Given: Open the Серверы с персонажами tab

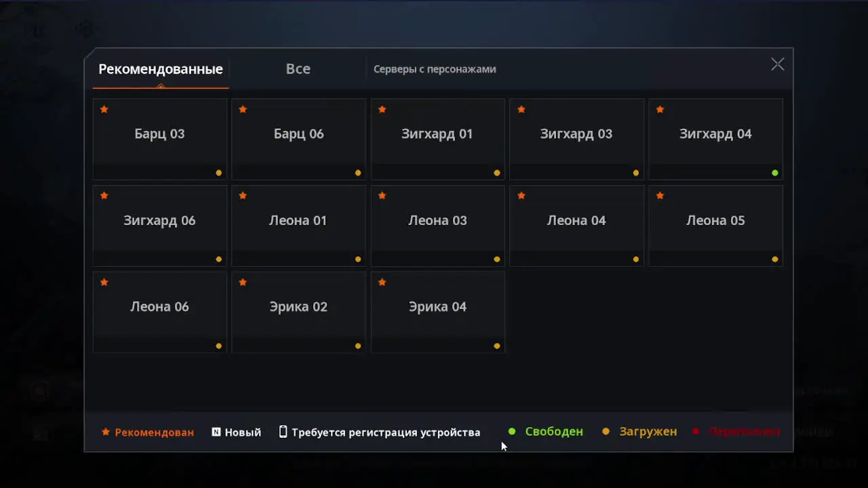Looking at the screenshot, I should pos(435,69).
